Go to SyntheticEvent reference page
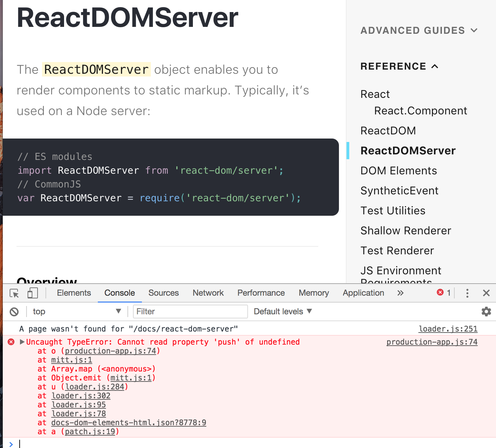The width and height of the screenshot is (496, 448). (x=399, y=191)
